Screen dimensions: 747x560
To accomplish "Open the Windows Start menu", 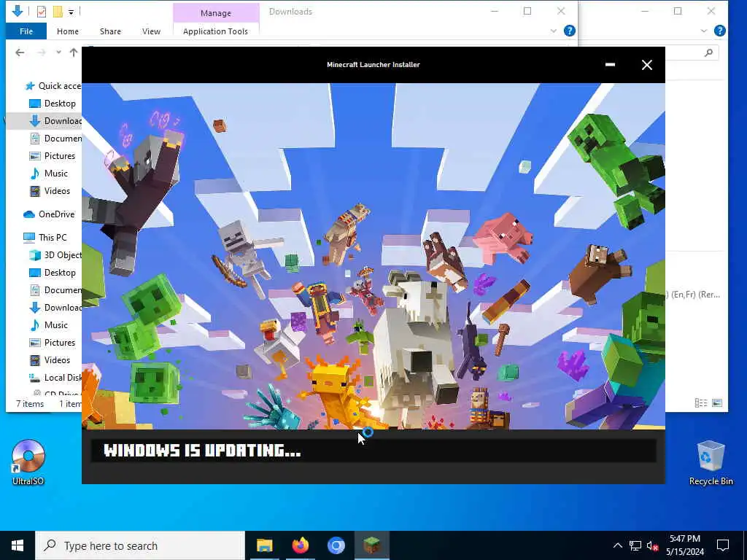I will (x=18, y=545).
